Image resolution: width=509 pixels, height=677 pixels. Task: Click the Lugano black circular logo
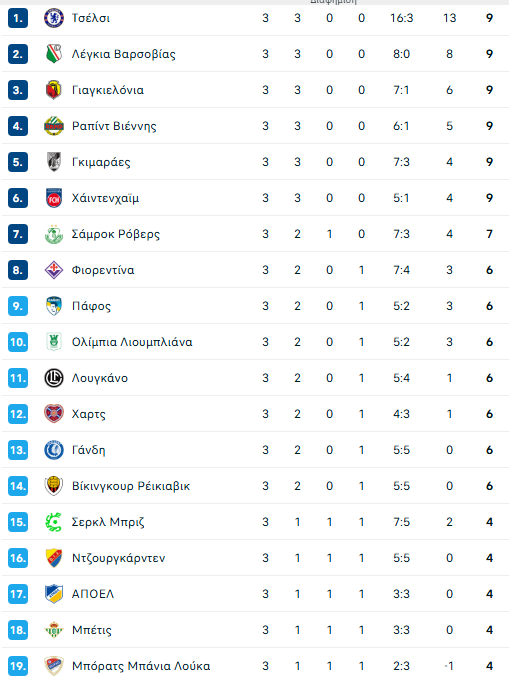click(x=54, y=378)
